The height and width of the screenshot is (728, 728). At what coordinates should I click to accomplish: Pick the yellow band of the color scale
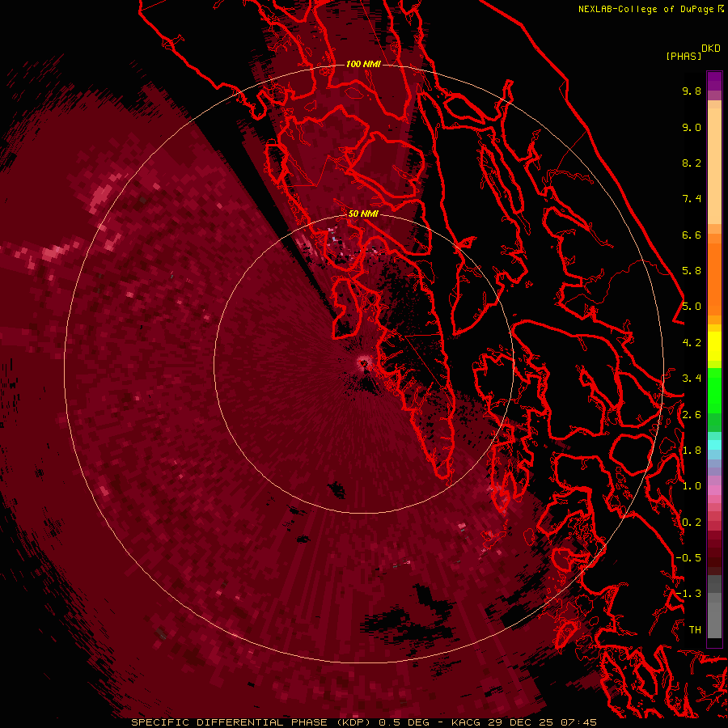[x=714, y=346]
